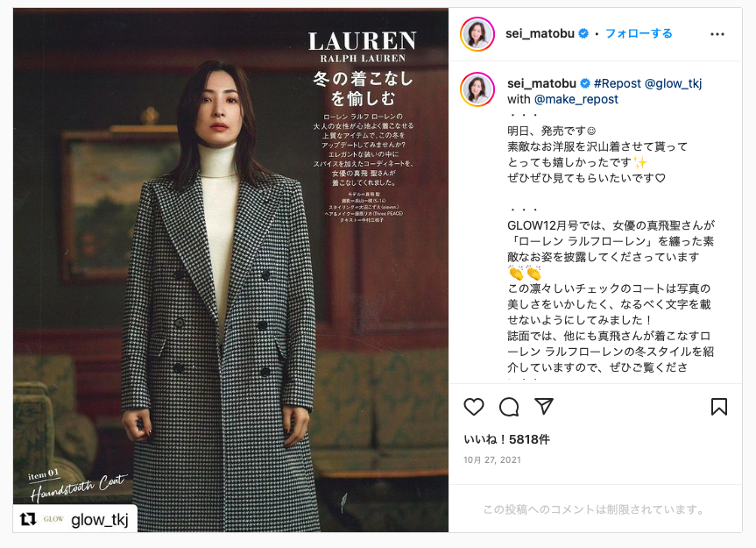Click the caption profile picture avatar
This screenshot has width=756, height=548.
click(477, 89)
